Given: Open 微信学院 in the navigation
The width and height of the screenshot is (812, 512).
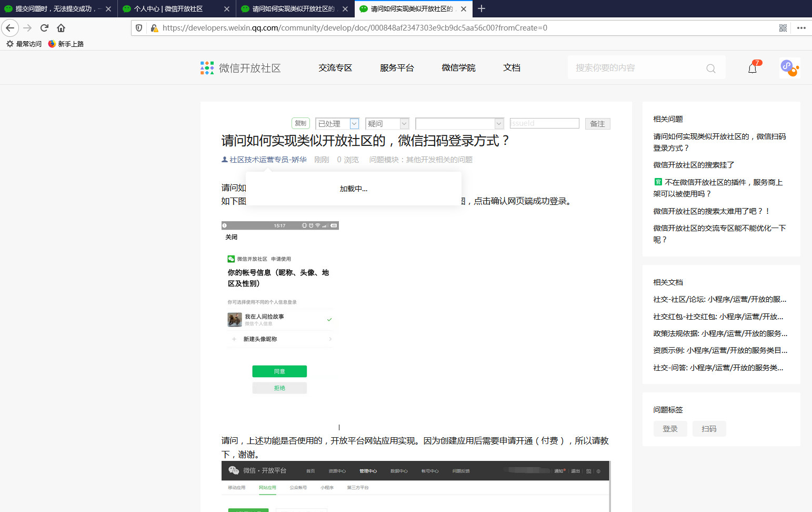Looking at the screenshot, I should pyautogui.click(x=458, y=68).
